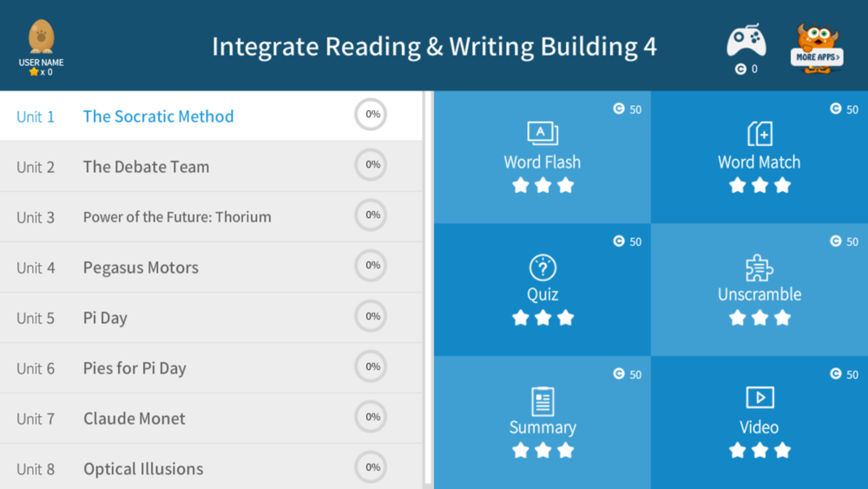Viewport: 868px width, 489px height.
Task: Select Unit 1 The Socratic Method
Action: [211, 116]
